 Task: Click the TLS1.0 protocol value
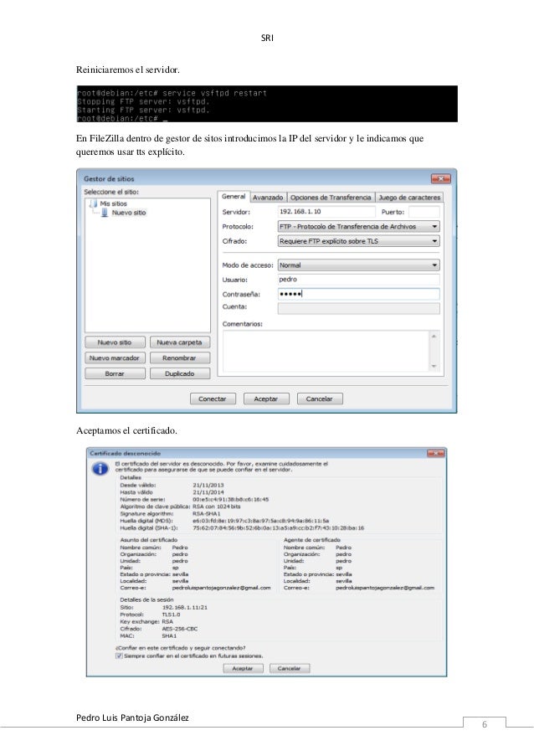[171, 615]
